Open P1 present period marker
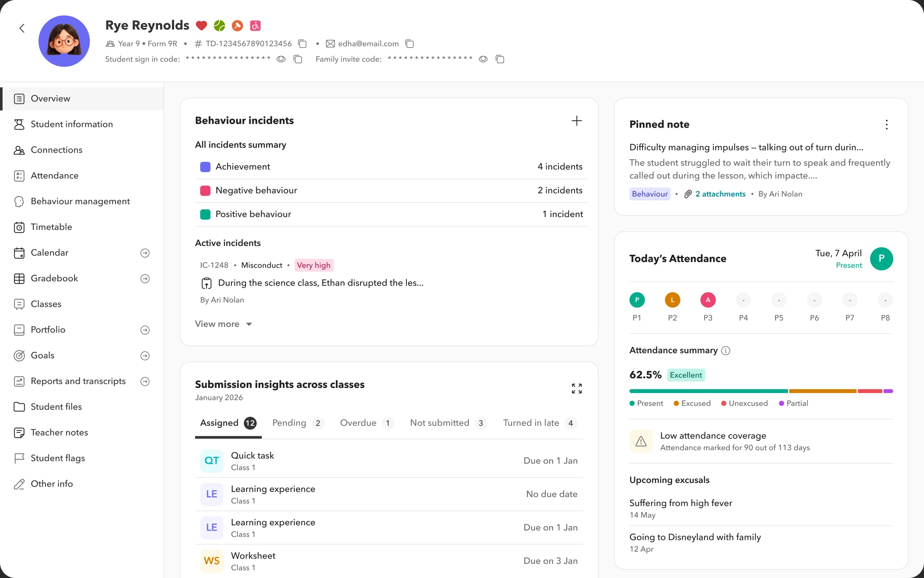924x578 pixels. [x=637, y=300]
